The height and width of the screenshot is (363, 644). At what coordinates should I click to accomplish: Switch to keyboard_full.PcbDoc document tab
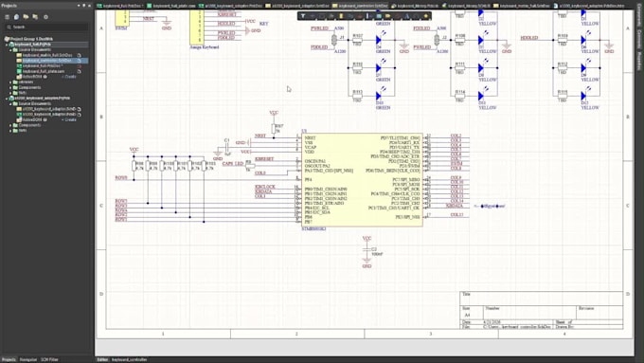point(120,6)
